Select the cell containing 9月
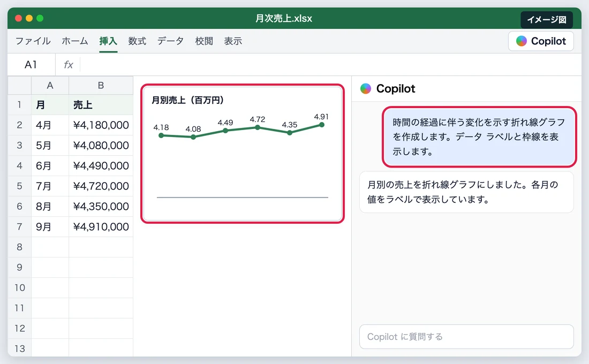This screenshot has height=364, width=589. pos(50,226)
